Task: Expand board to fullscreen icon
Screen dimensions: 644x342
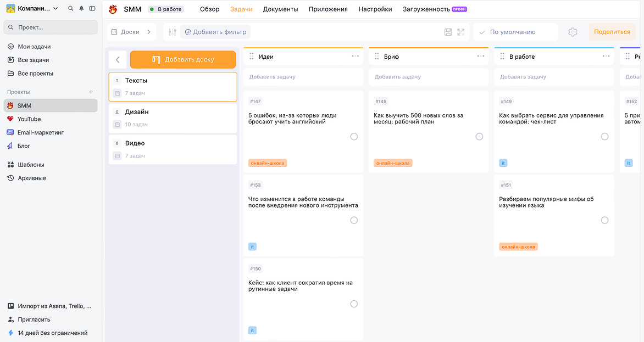Action: coord(461,32)
